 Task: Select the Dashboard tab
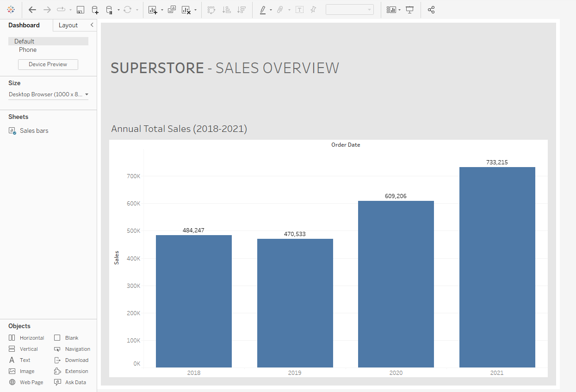pyautogui.click(x=24, y=25)
